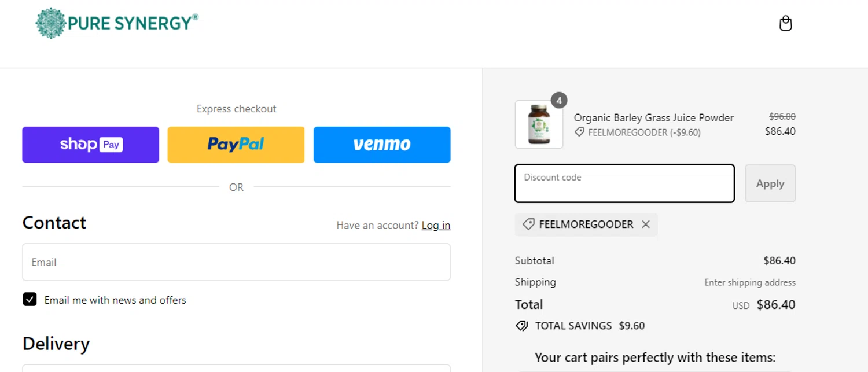
Task: Click the strikethrough $96.00 original price
Action: pyautogui.click(x=782, y=116)
